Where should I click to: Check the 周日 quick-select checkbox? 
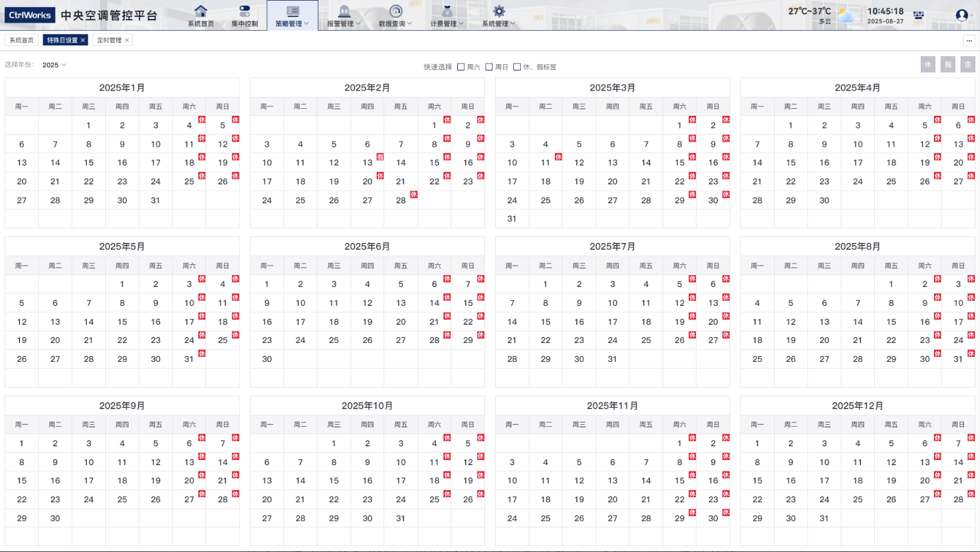click(x=489, y=67)
